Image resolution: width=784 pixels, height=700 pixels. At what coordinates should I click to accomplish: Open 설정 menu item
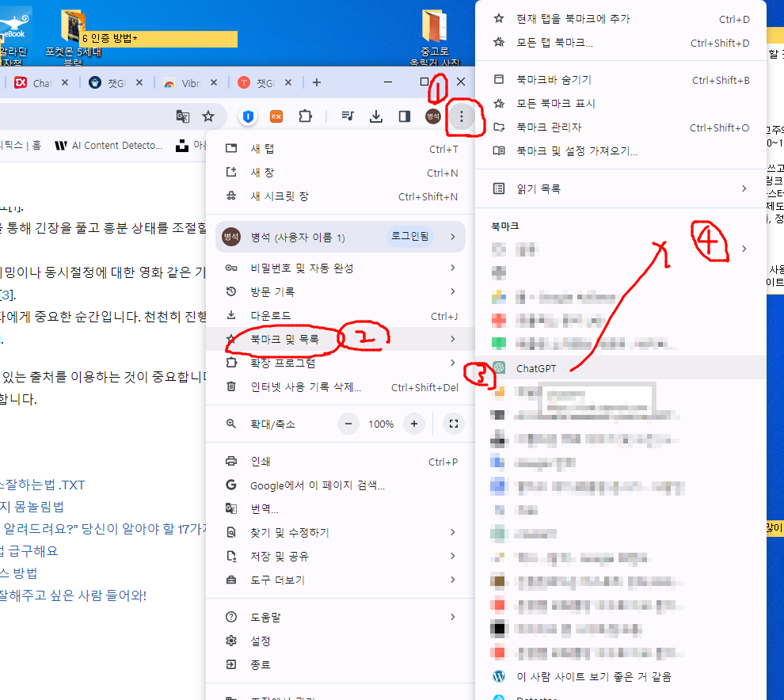[x=341, y=641]
